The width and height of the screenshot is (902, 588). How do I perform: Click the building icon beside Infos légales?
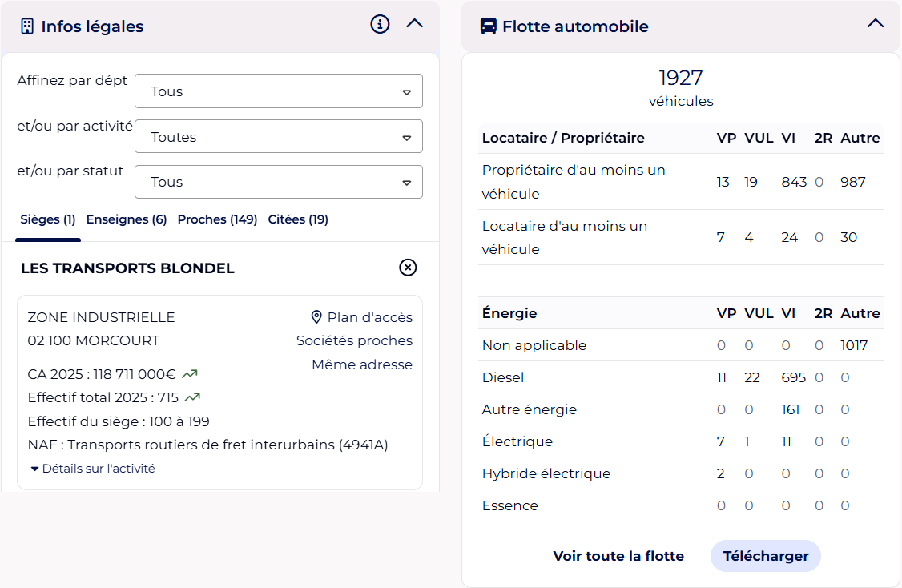[x=27, y=26]
